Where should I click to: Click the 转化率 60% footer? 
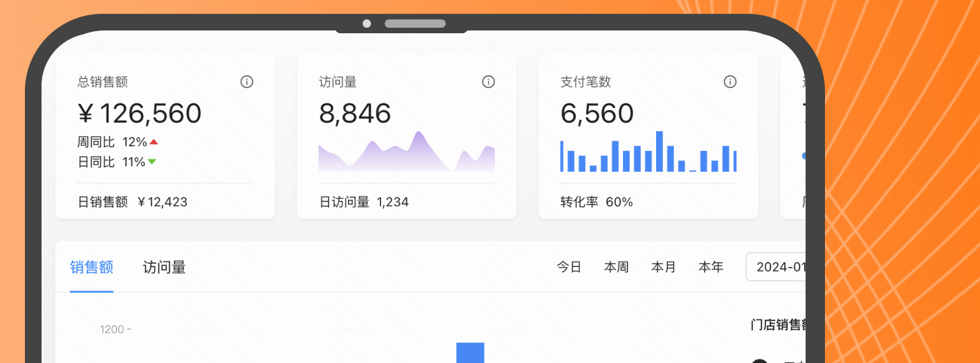point(597,202)
